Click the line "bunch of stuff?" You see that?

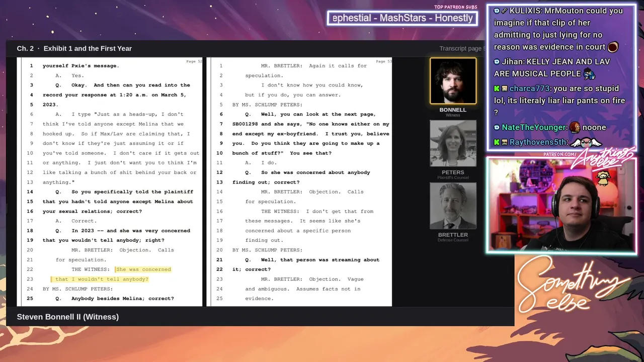click(282, 153)
